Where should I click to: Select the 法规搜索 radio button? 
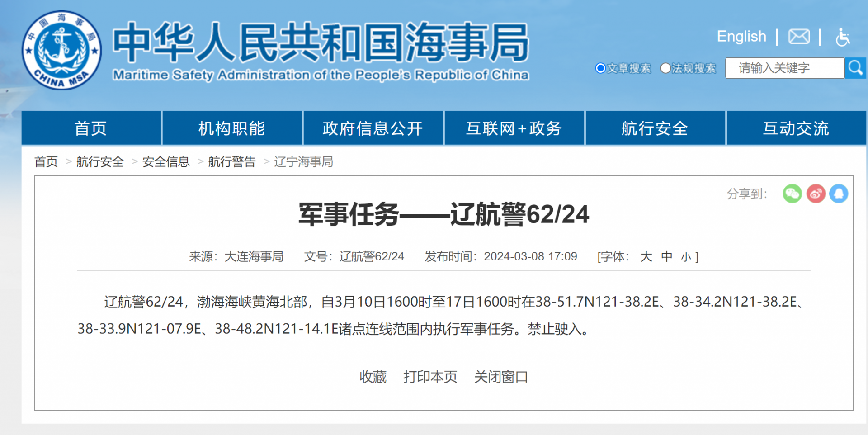[665, 68]
